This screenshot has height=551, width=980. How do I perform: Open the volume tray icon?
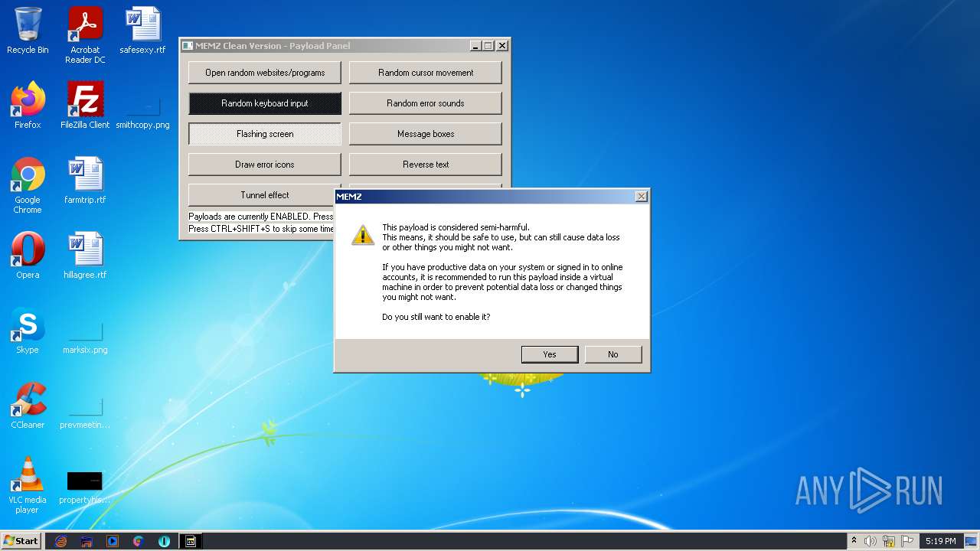click(x=871, y=541)
